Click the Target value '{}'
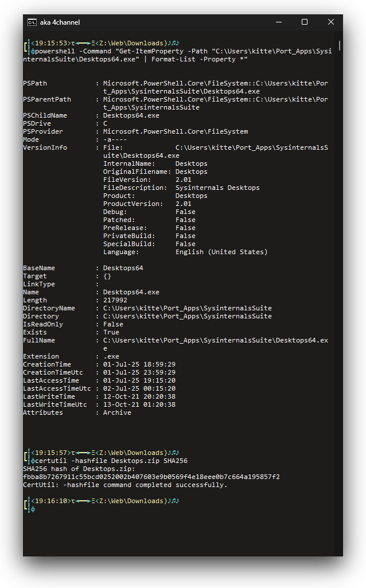Image resolution: width=366 pixels, height=588 pixels. (x=107, y=277)
